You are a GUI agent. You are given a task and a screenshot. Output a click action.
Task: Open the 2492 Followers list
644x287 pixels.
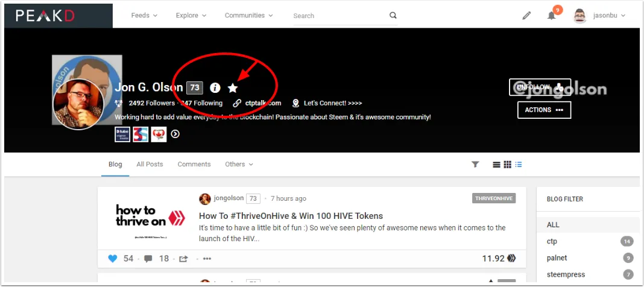point(151,103)
